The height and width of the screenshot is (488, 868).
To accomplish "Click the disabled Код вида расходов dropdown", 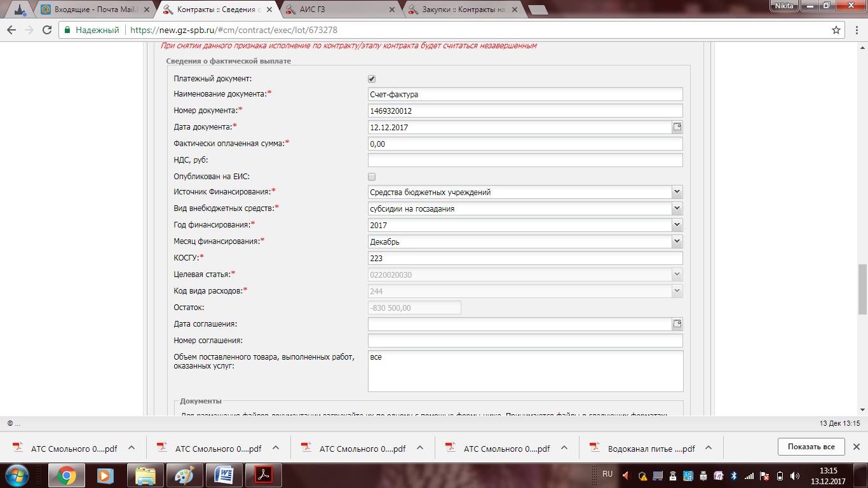I will pyautogui.click(x=526, y=291).
